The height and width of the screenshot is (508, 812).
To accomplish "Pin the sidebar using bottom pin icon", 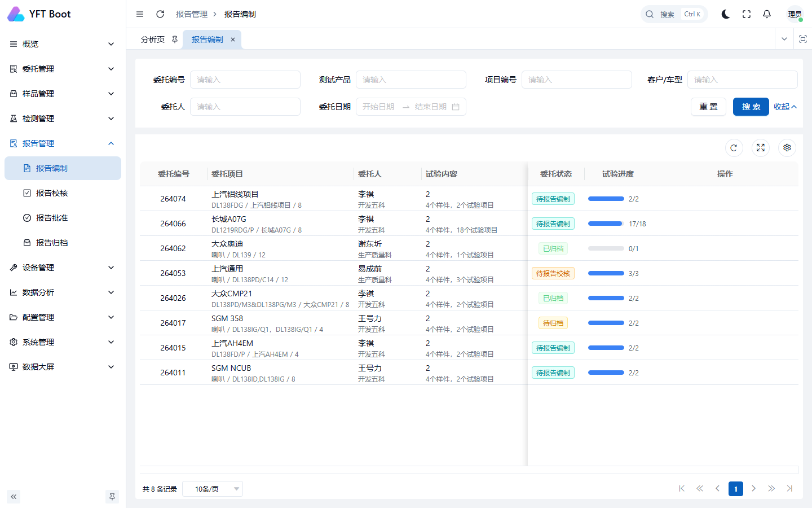I will [112, 497].
